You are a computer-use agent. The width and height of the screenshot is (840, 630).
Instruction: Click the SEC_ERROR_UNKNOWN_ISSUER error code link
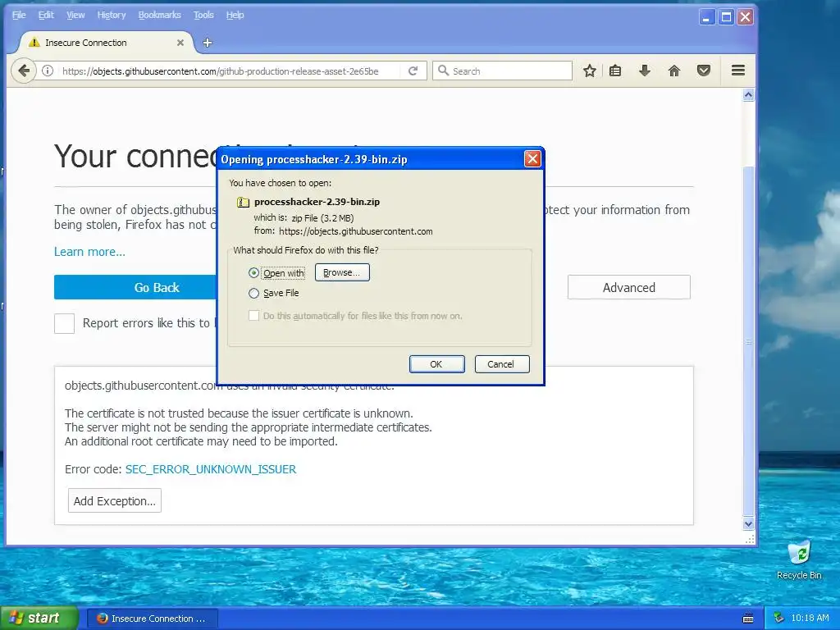(x=211, y=469)
